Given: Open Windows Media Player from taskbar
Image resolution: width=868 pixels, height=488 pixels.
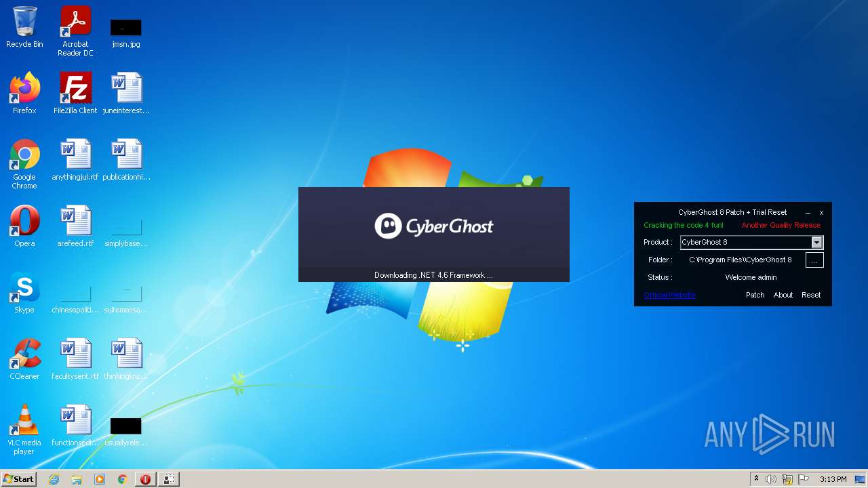Looking at the screenshot, I should click(x=100, y=479).
